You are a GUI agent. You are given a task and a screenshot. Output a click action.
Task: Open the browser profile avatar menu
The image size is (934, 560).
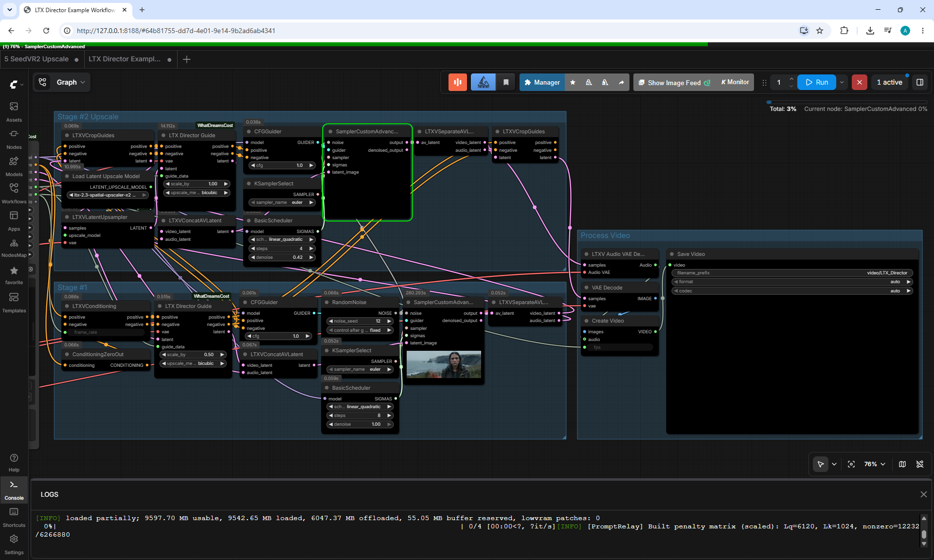[x=905, y=31]
